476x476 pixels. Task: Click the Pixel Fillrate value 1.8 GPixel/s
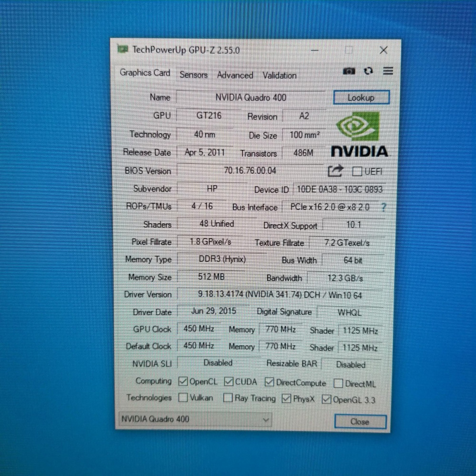click(x=210, y=242)
